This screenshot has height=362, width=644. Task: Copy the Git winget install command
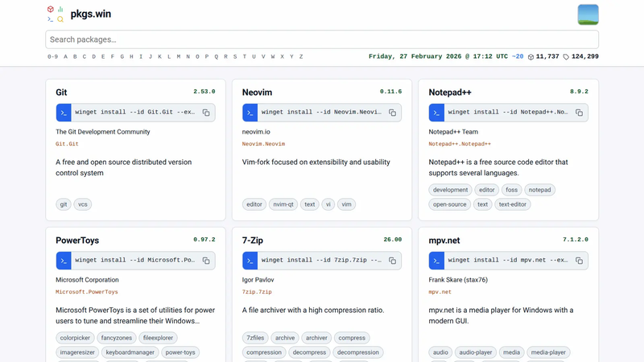(x=206, y=113)
